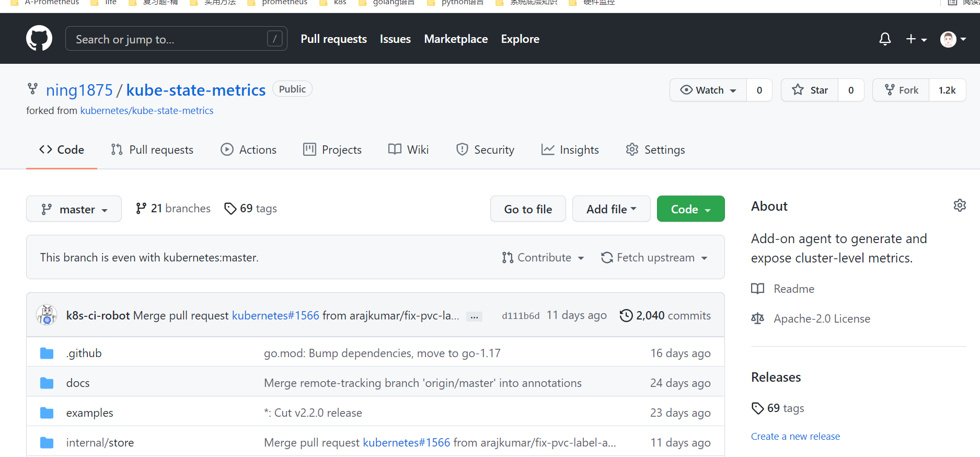Open the internal/store folder name
This screenshot has width=980, height=457.
click(x=100, y=443)
